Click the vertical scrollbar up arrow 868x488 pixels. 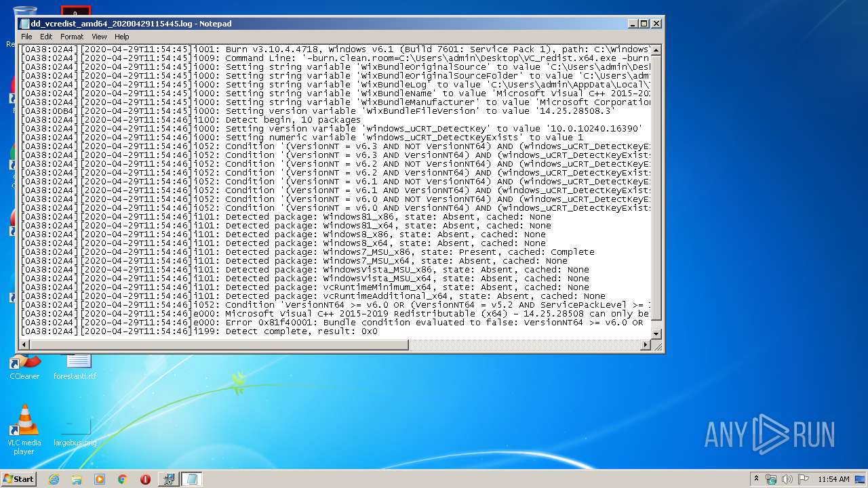tap(656, 50)
